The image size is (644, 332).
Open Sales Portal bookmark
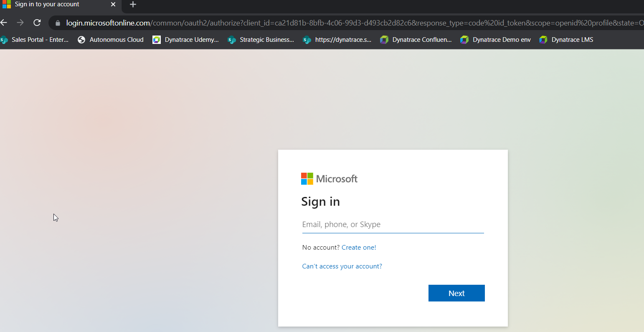[35, 40]
